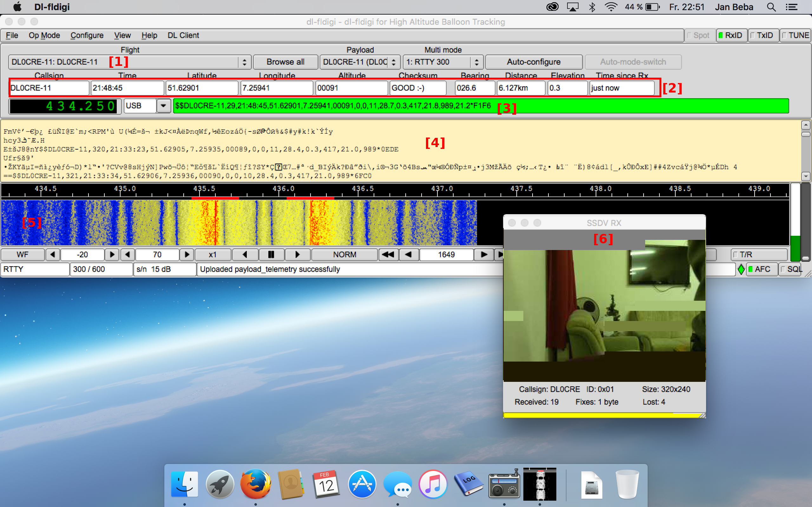Increase the 70 signal range value
The width and height of the screenshot is (812, 507).
click(187, 254)
